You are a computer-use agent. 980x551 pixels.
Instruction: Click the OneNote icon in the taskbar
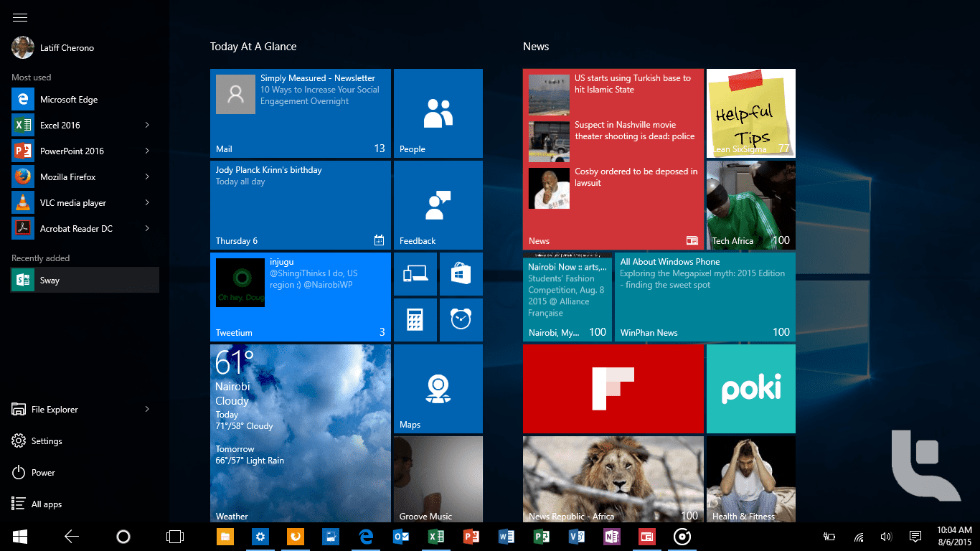tap(611, 537)
